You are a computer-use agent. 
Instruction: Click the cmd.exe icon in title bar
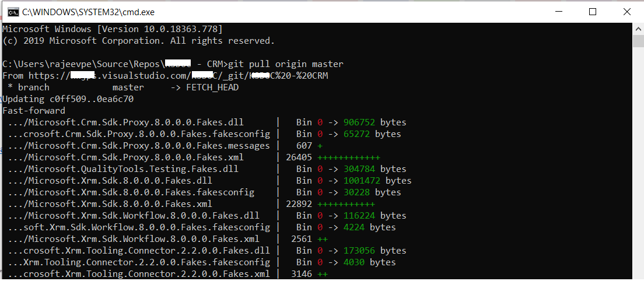coord(13,12)
